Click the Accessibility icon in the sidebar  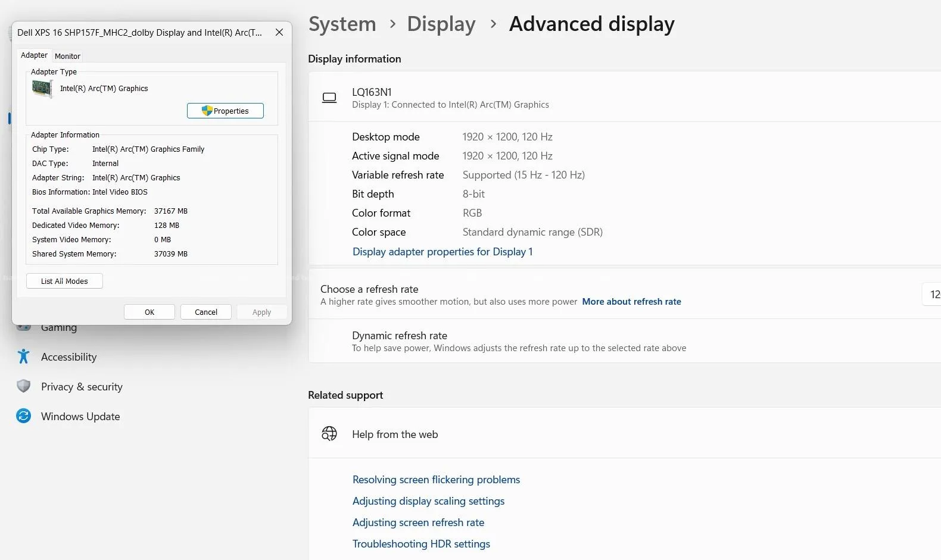23,356
